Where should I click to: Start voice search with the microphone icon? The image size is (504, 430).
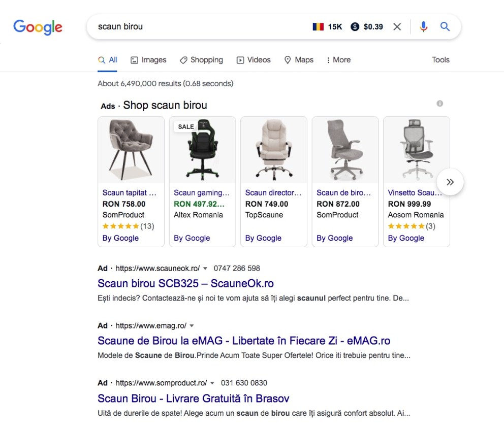pos(423,27)
